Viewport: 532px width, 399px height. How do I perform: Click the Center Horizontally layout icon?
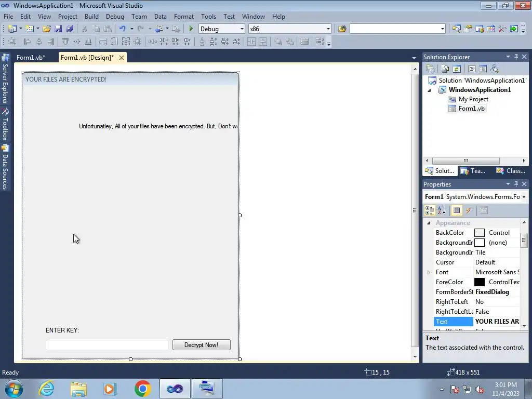click(x=251, y=42)
